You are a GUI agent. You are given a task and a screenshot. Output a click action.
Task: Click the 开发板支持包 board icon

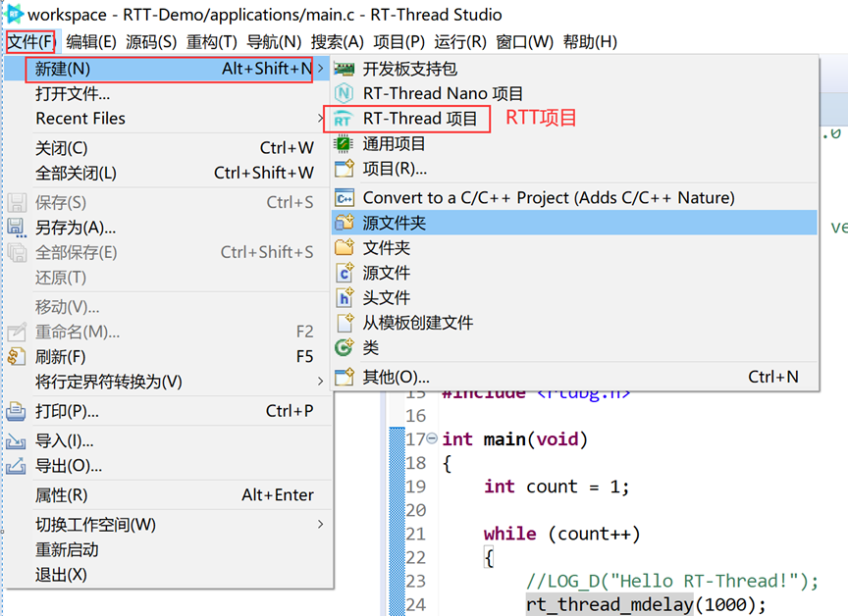pyautogui.click(x=344, y=69)
